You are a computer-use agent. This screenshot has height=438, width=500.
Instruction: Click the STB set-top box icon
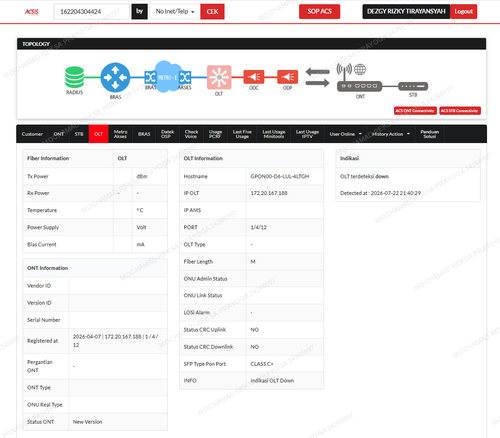point(413,86)
